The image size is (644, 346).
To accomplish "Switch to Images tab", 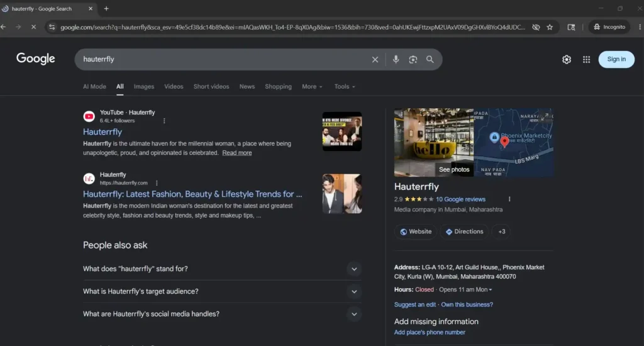I will pyautogui.click(x=144, y=87).
